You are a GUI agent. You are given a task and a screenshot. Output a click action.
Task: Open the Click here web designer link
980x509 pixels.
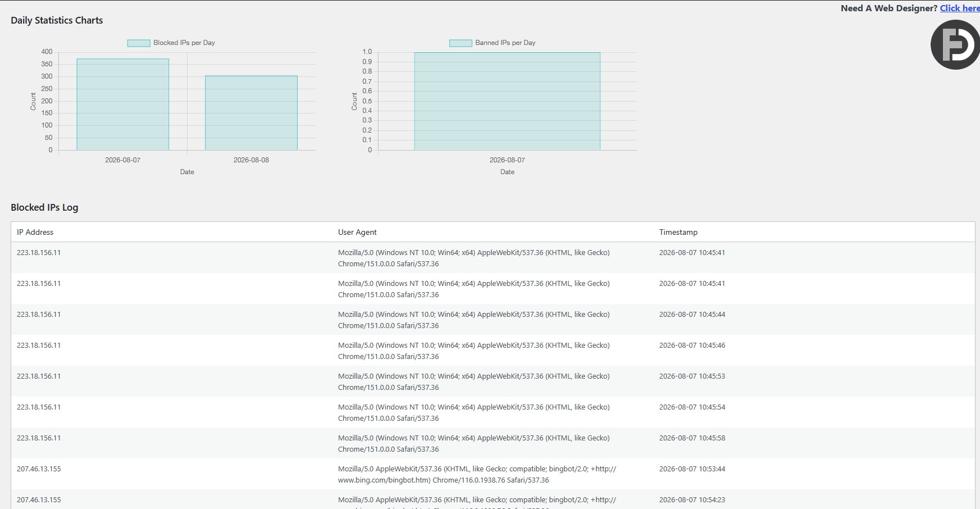(960, 8)
